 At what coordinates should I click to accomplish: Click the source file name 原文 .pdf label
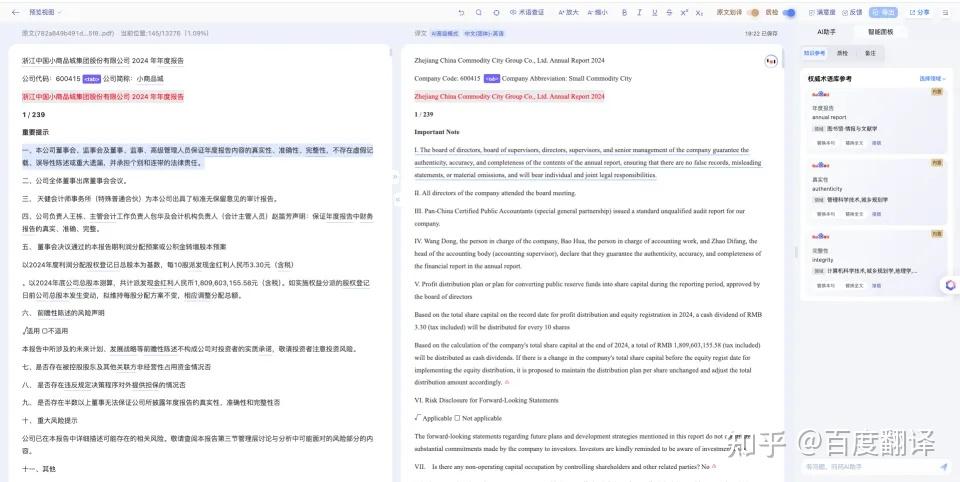coord(67,34)
